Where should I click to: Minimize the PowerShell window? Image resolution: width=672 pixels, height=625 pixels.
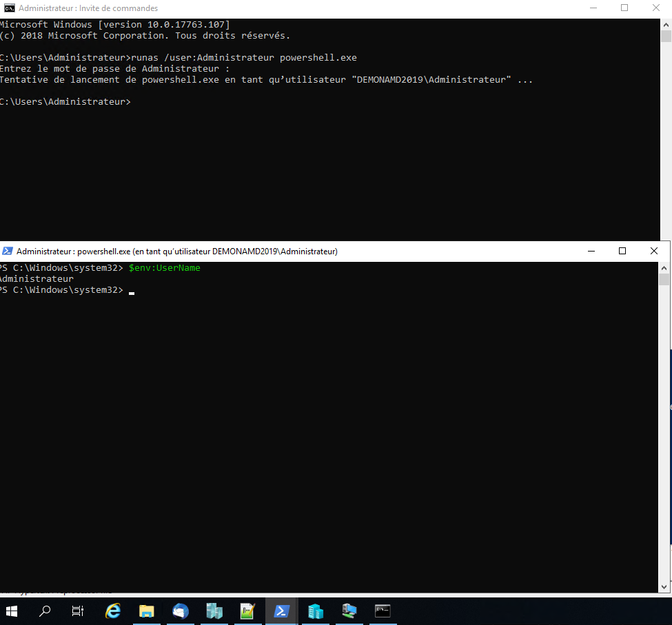591,251
